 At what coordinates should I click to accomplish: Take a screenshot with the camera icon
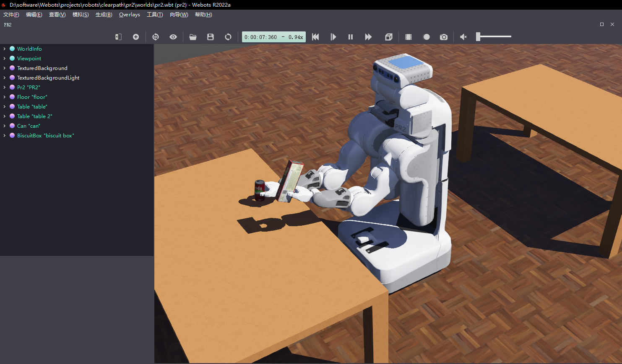444,37
